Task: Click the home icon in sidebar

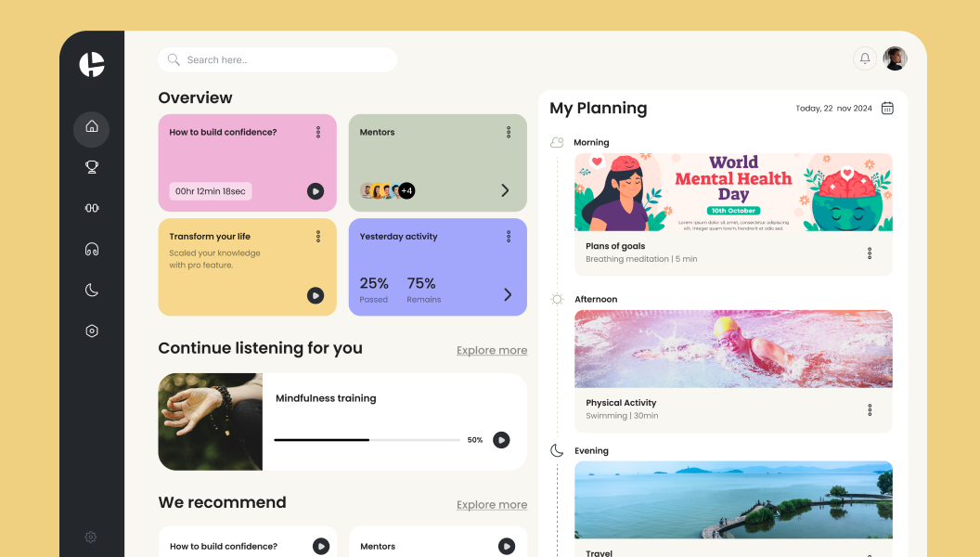Action: 92,126
